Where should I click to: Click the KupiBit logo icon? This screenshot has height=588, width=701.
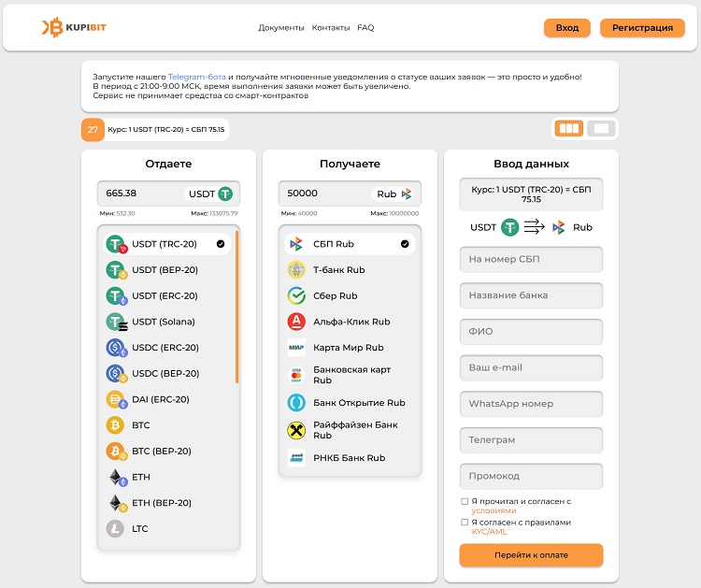[x=51, y=28]
